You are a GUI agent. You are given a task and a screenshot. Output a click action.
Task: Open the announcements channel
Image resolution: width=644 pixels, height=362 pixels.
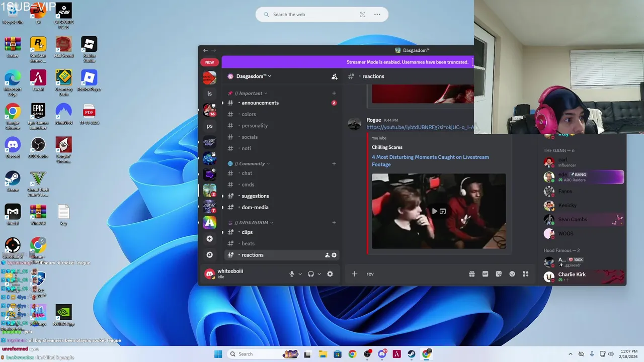[x=281, y=103]
